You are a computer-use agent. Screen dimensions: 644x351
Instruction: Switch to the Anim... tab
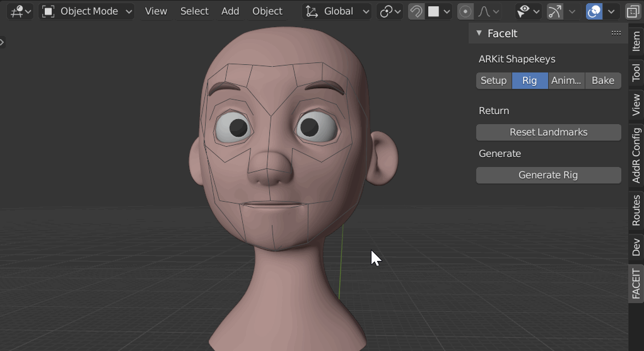(x=566, y=81)
